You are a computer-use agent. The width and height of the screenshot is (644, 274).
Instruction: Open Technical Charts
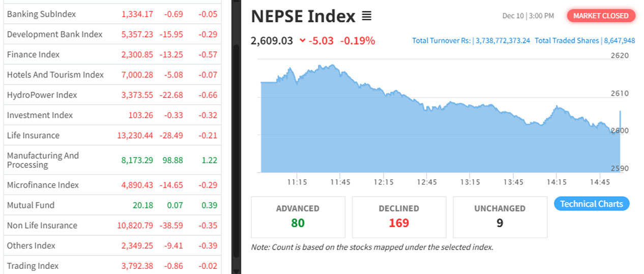pyautogui.click(x=592, y=204)
